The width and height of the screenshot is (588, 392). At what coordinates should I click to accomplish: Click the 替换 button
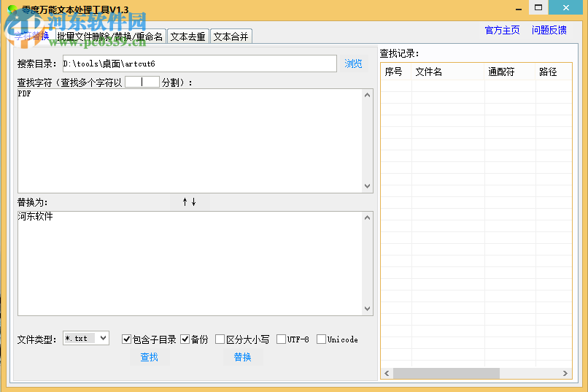pos(243,357)
